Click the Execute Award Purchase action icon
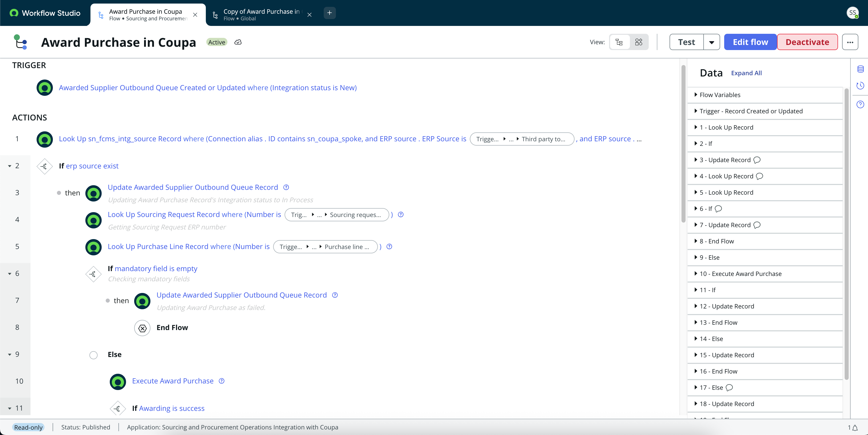 (x=118, y=382)
